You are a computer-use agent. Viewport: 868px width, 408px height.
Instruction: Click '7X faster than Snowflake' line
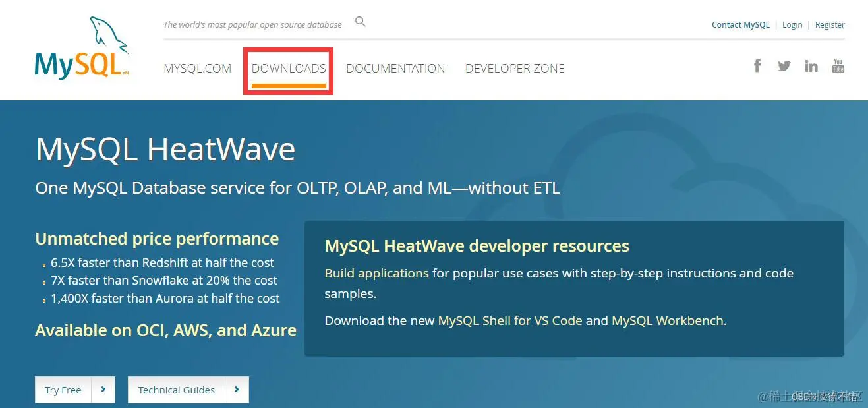click(x=164, y=280)
